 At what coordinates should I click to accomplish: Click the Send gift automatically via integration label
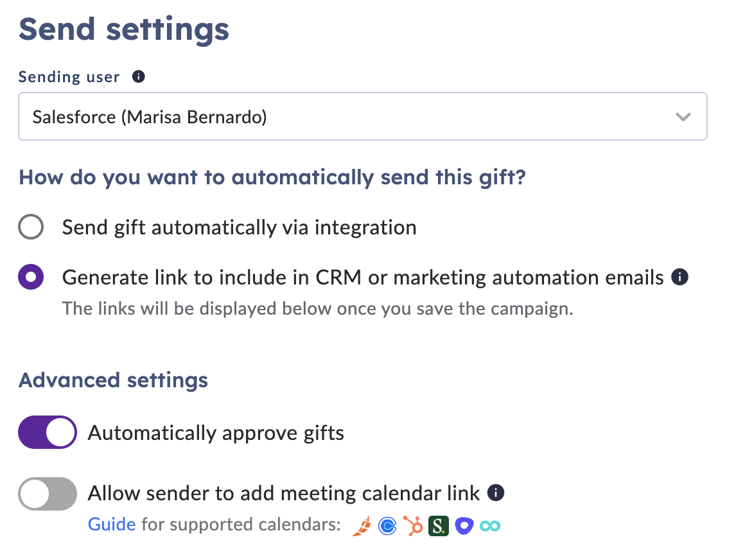[x=240, y=228]
